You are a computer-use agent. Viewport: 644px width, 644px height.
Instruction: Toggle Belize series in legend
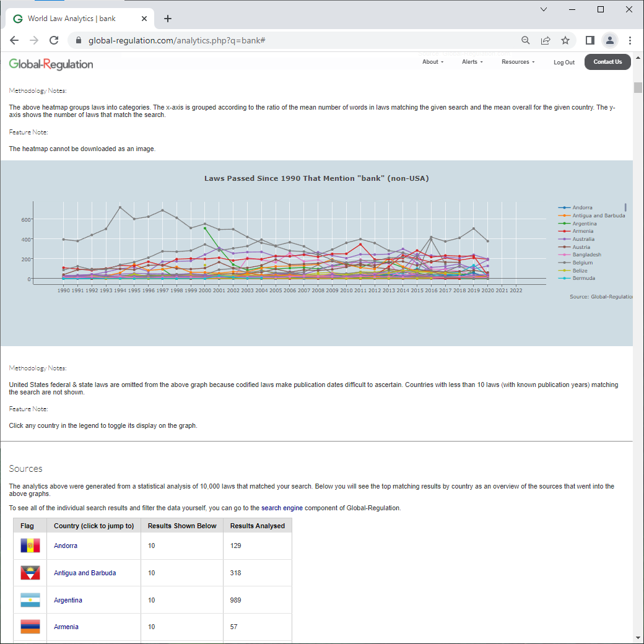tap(573, 270)
